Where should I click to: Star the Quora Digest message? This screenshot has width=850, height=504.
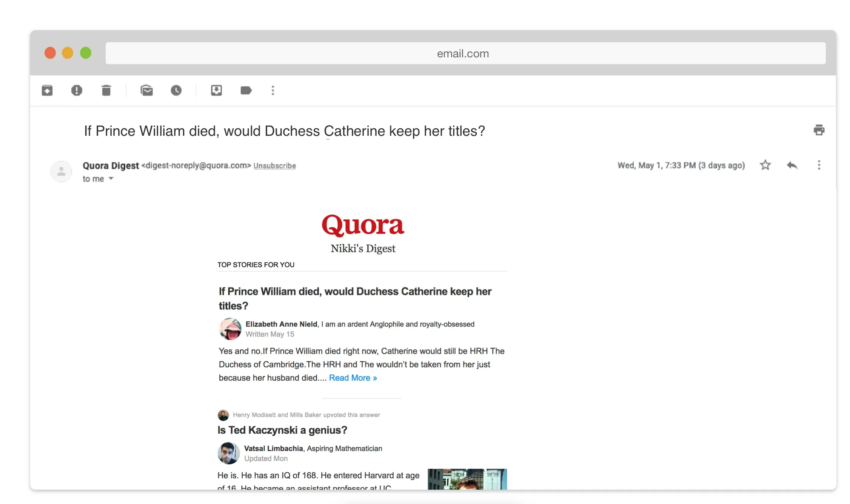765,165
